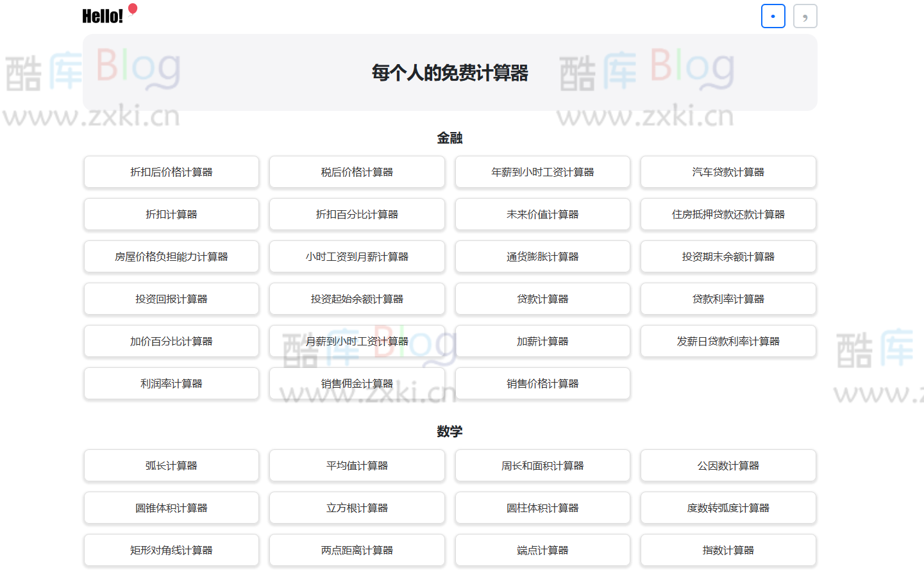
Task: Open the 投资回报计算器 (investment return calculator)
Action: 171,299
